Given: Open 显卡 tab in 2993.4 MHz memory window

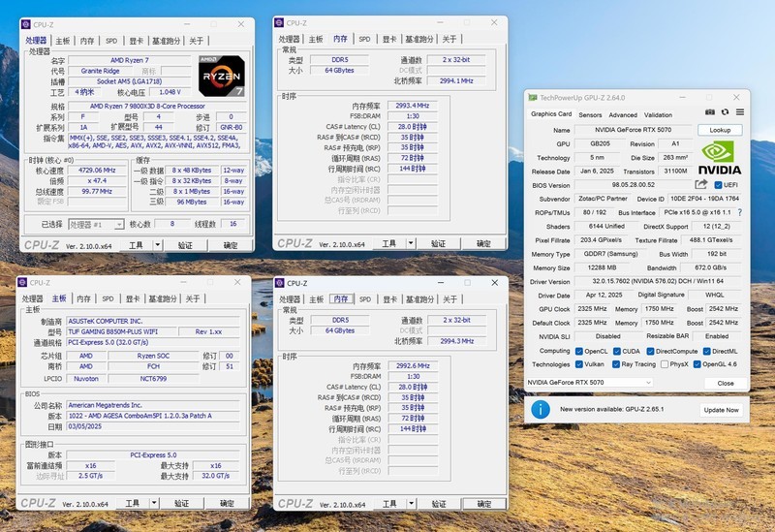Looking at the screenshot, I should [x=389, y=39].
